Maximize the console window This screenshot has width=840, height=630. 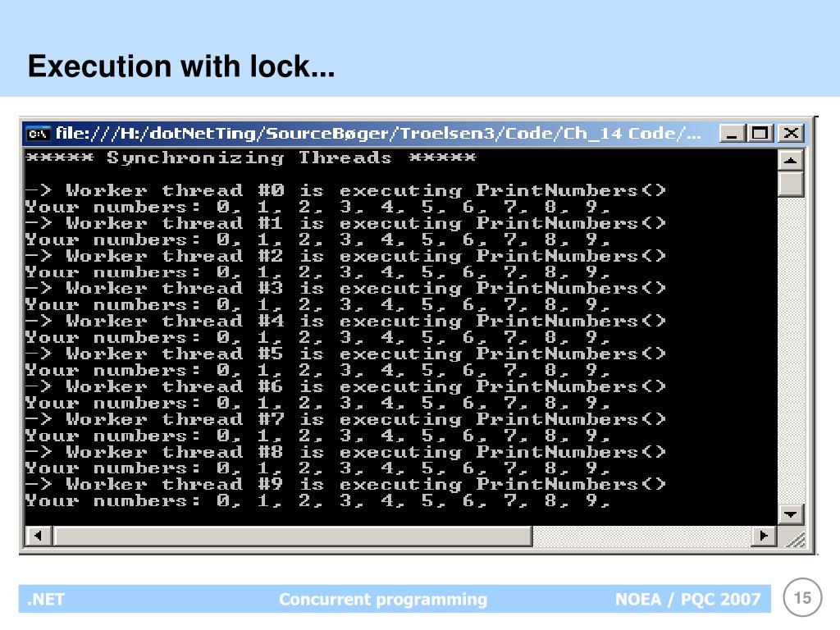(x=760, y=133)
